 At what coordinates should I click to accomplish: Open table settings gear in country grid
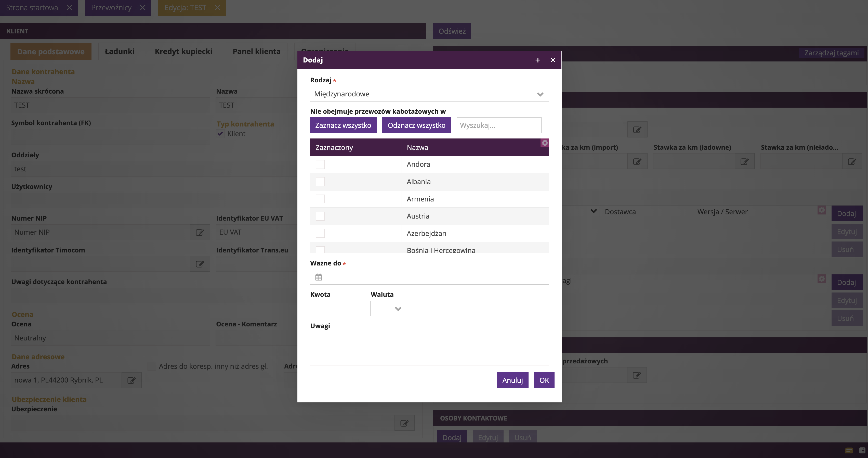tap(545, 143)
